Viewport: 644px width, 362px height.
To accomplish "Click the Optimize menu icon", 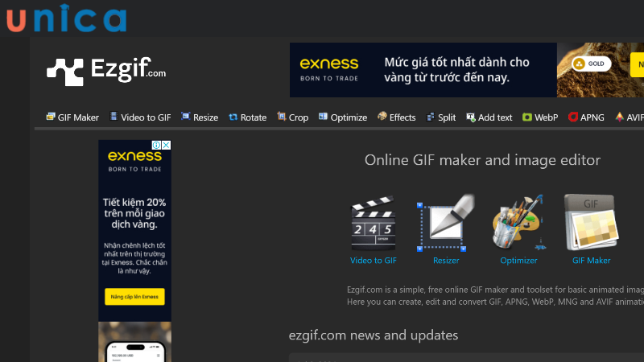I will point(323,117).
